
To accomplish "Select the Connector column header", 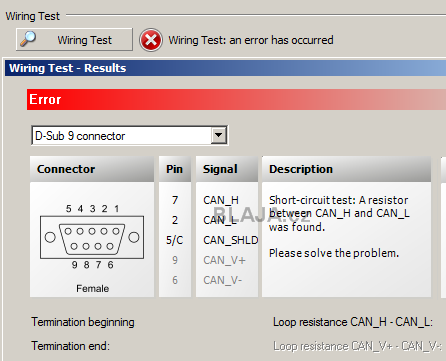I will pyautogui.click(x=92, y=169).
